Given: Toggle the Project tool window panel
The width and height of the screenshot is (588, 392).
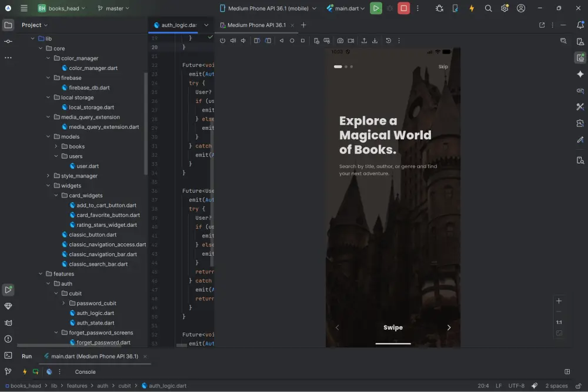Looking at the screenshot, I should click(8, 25).
